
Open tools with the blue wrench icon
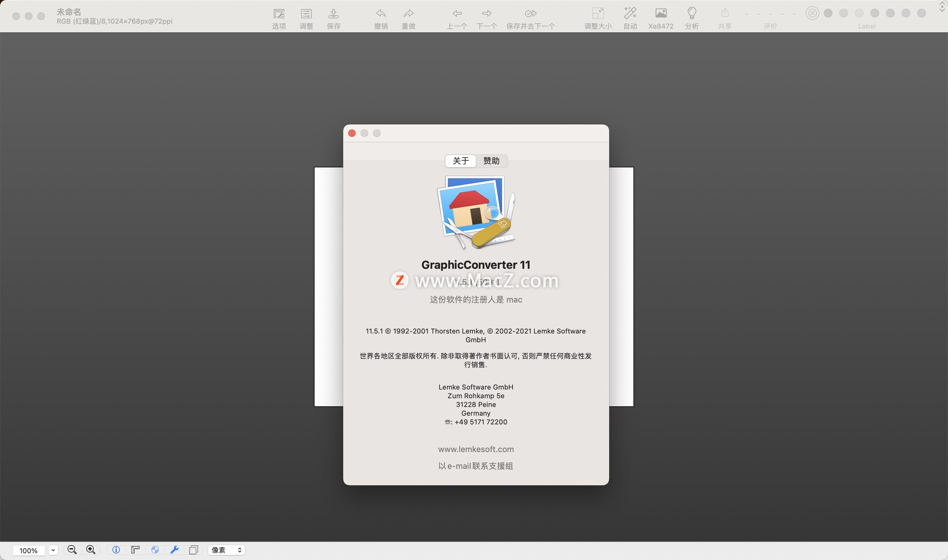click(x=174, y=550)
